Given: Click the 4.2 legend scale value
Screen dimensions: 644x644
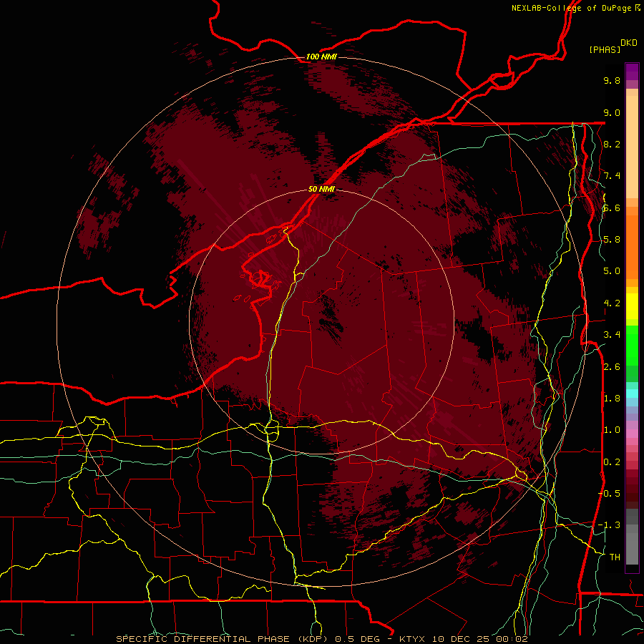Looking at the screenshot, I should (612, 303).
